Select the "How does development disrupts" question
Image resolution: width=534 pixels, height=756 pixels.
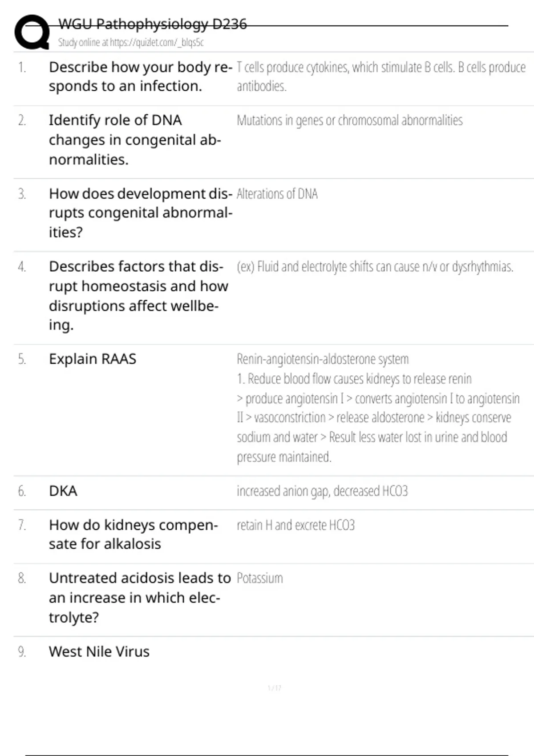[x=140, y=213]
